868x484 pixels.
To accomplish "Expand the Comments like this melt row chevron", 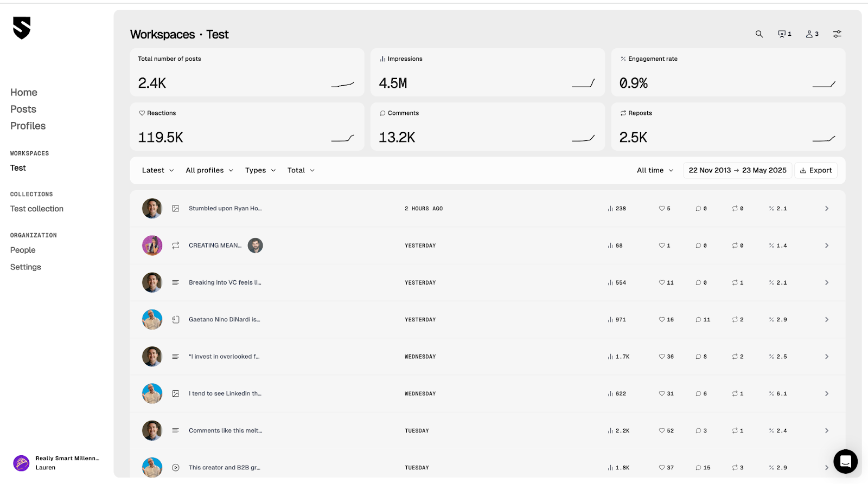I will [x=827, y=431].
